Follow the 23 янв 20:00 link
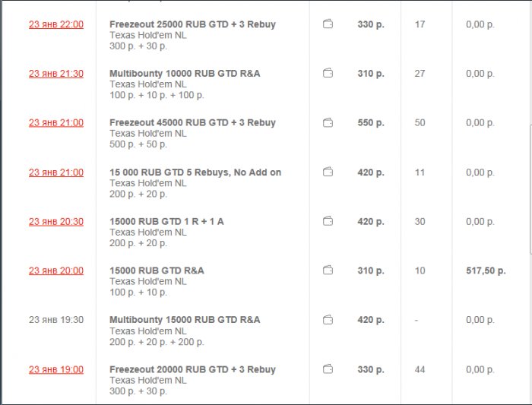Viewport: 532px width, 405px height. coord(56,271)
